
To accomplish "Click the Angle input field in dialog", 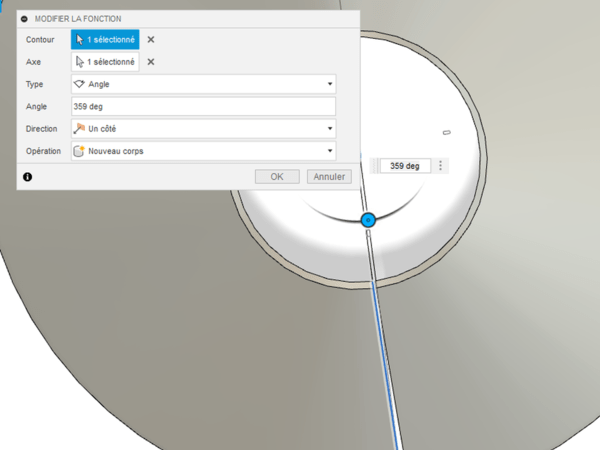I will click(203, 107).
